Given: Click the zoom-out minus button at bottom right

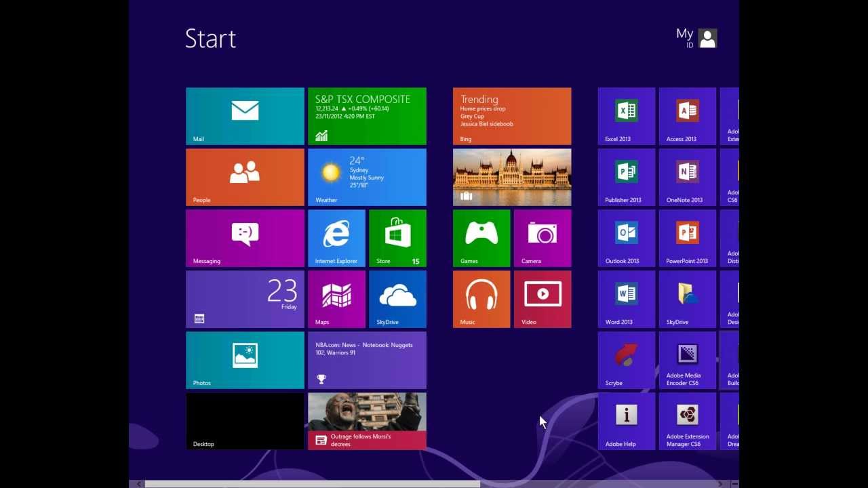Looking at the screenshot, I should click(734, 484).
